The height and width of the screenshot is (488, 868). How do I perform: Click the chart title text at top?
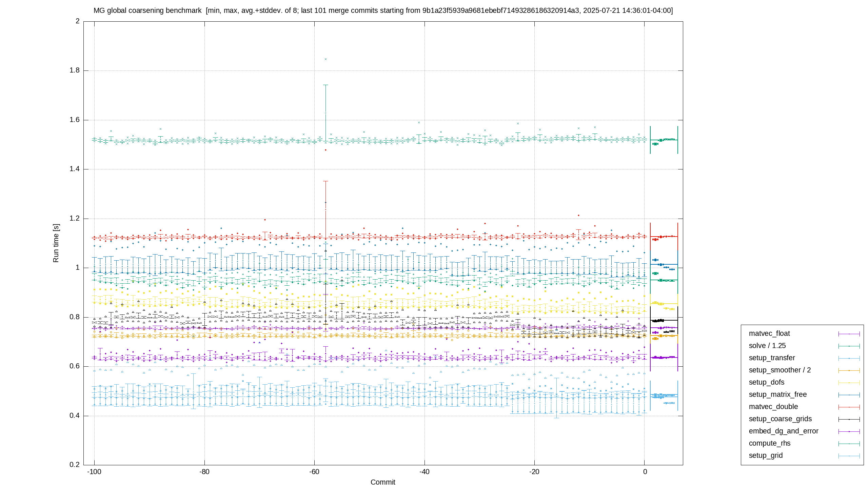click(x=383, y=11)
